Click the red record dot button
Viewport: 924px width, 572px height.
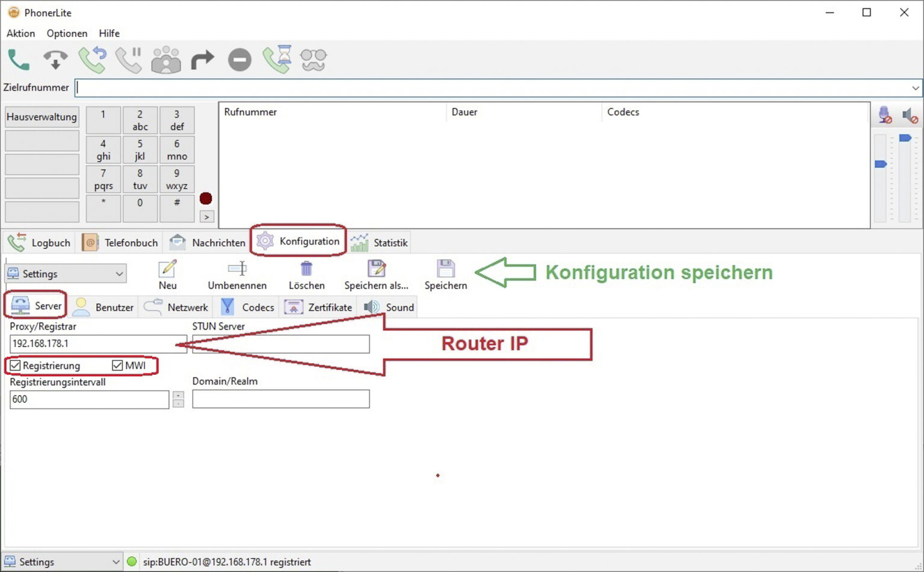coord(206,198)
